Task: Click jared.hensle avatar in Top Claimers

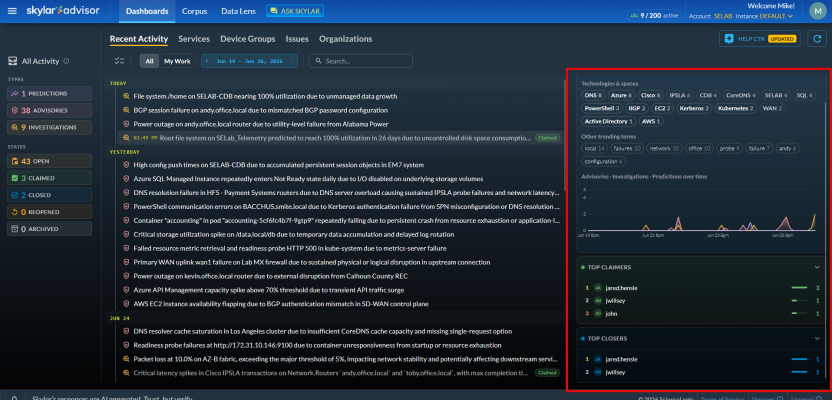Action: pos(597,288)
